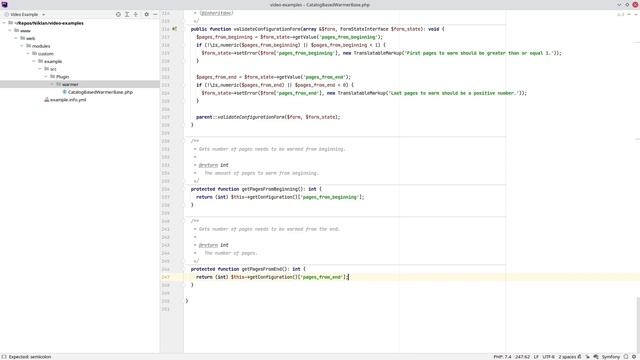Click the status bar icon left of 'Expected: semicolon'
The image size is (640, 360).
click(x=4, y=357)
